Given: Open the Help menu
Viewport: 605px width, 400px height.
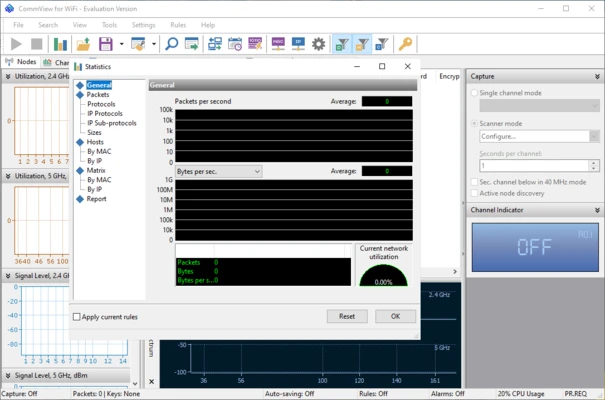Looking at the screenshot, I should (208, 25).
